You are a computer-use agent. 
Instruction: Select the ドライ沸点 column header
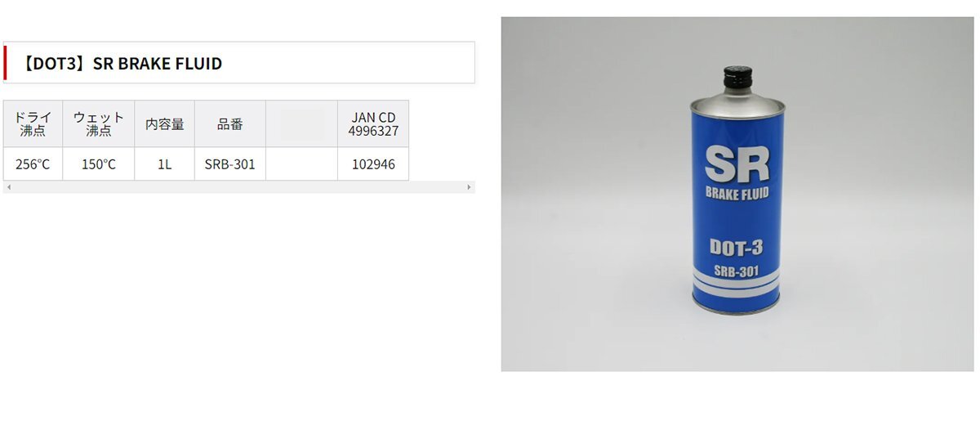pos(33,124)
